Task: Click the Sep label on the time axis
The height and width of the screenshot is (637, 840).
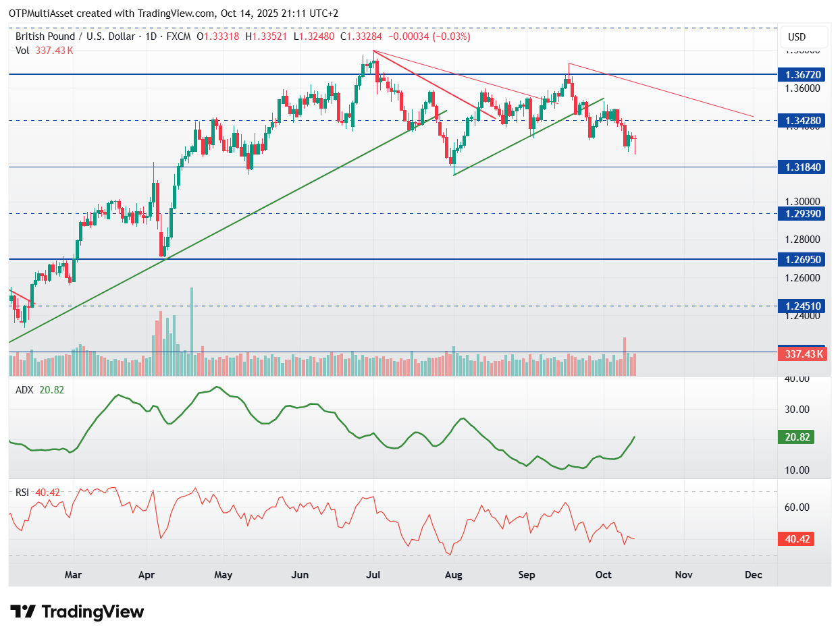Action: coord(527,575)
